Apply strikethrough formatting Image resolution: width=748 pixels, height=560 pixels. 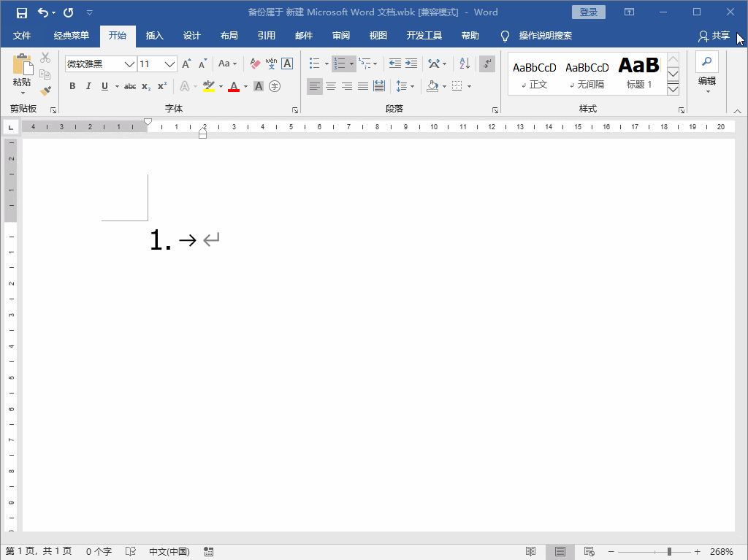coord(130,86)
